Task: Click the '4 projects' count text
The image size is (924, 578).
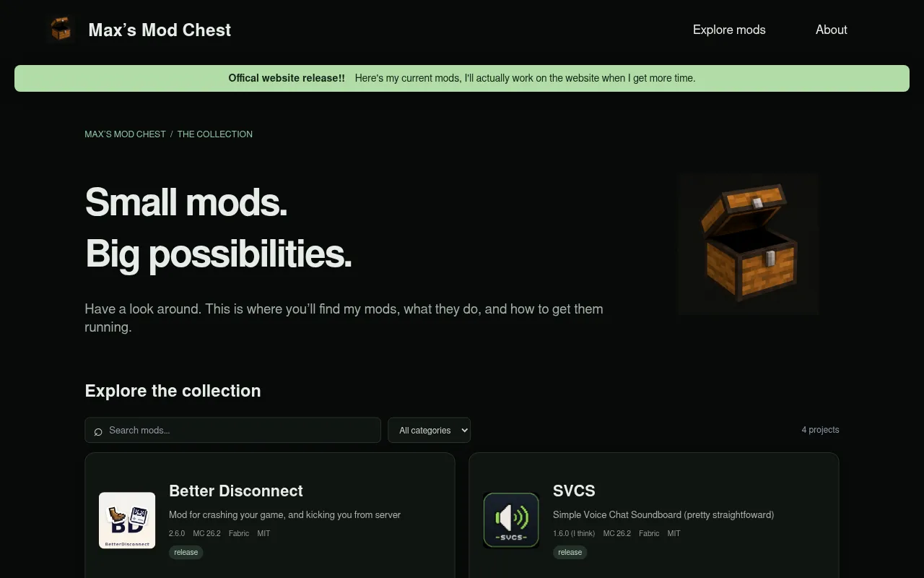Action: click(820, 430)
